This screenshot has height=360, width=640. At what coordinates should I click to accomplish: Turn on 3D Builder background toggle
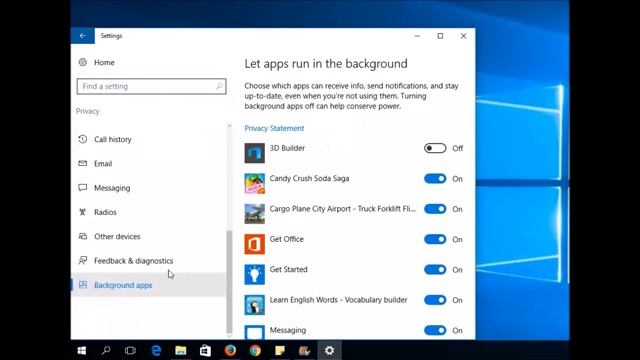click(435, 148)
